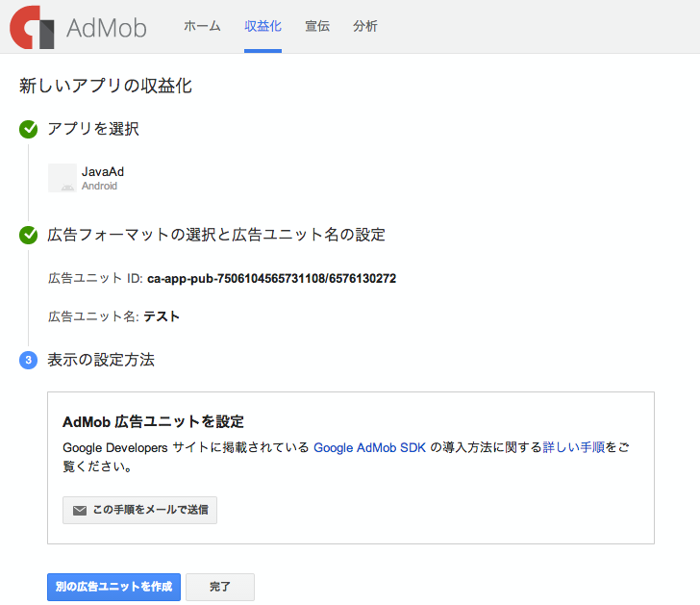Screen dimensions: 700x605
Task: Click green checkmark beside アプリを選択
Action: 29,129
